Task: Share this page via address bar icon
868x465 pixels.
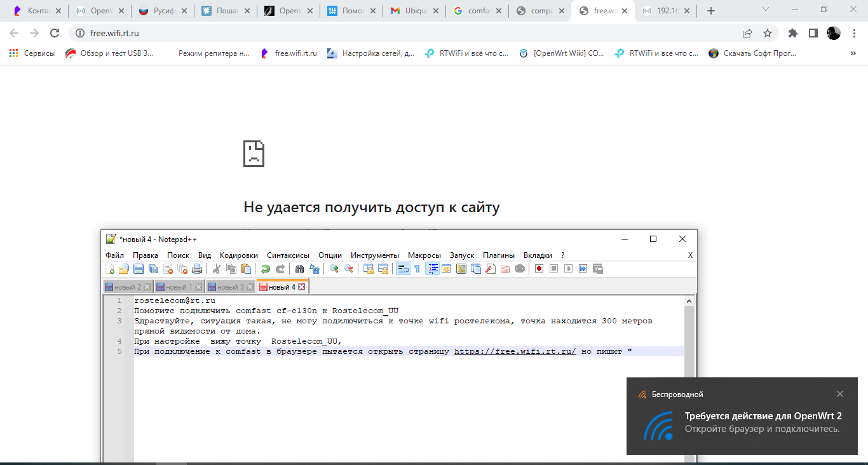Action: click(748, 33)
